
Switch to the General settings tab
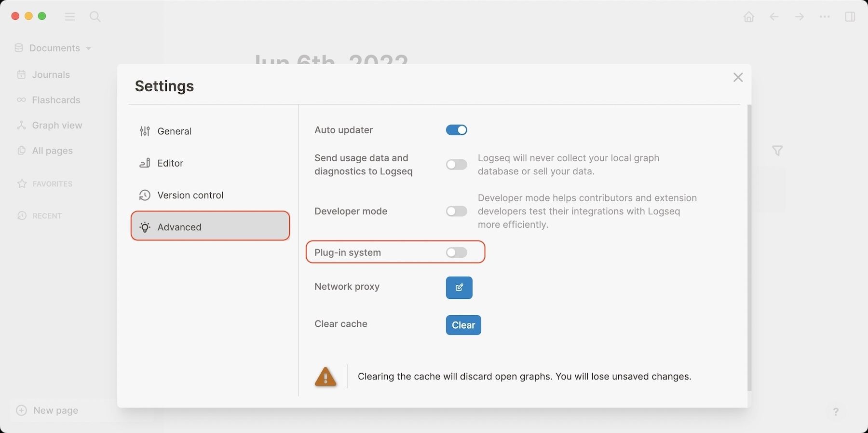(174, 131)
